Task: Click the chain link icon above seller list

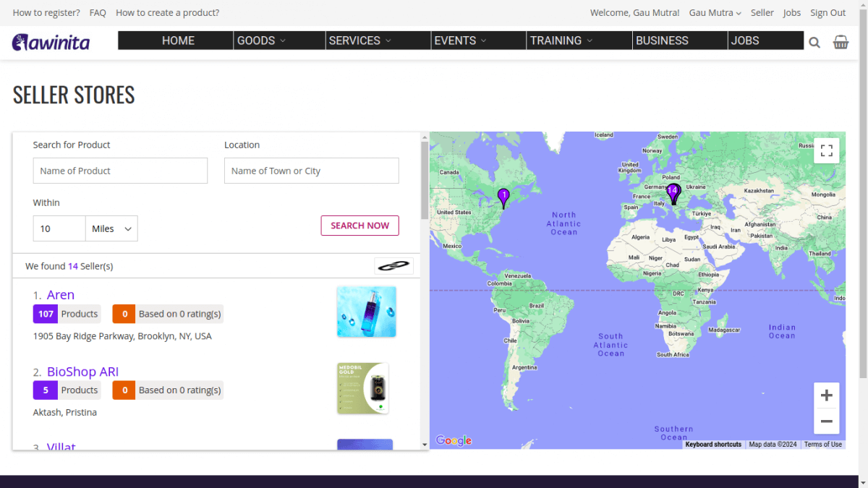Action: pos(393,266)
